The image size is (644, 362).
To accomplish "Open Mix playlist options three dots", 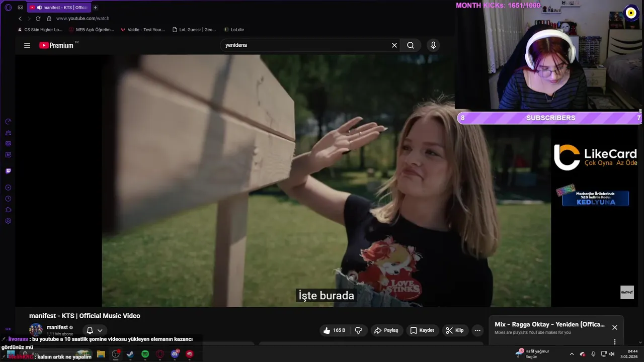I will tap(614, 342).
